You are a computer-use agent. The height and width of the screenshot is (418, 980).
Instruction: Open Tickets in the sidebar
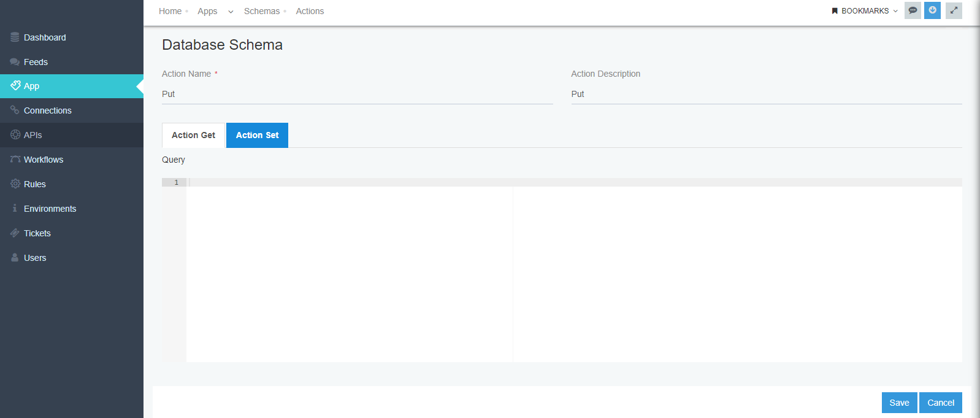(72, 233)
